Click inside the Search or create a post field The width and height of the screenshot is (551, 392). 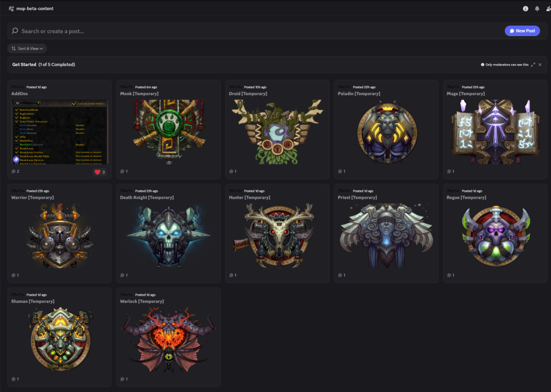pos(260,31)
